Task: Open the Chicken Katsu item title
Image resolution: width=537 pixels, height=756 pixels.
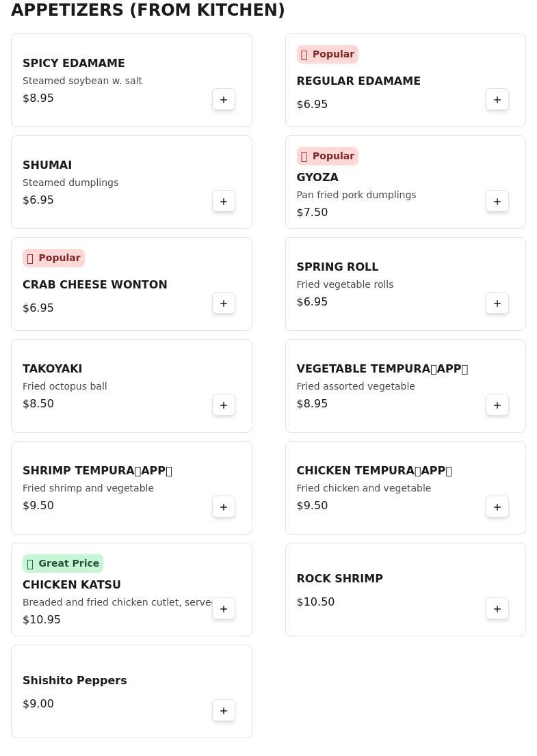Action: 72,585
